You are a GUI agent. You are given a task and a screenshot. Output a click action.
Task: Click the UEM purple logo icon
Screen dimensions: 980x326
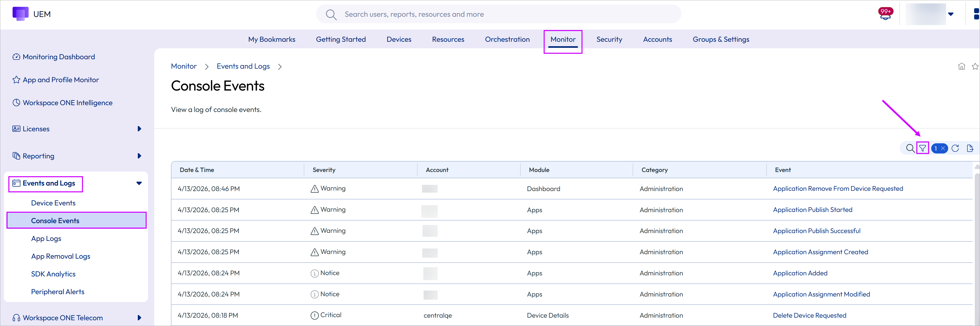point(21,14)
